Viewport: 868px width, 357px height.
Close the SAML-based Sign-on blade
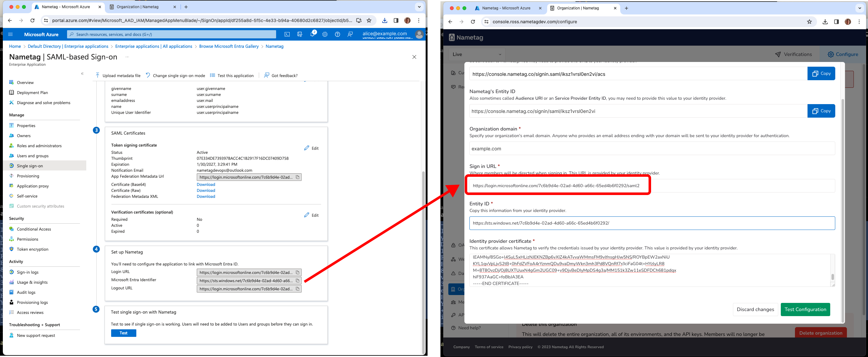pyautogui.click(x=414, y=57)
